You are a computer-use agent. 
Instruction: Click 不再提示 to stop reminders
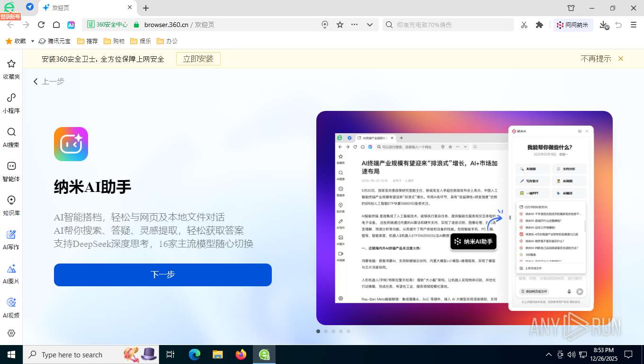tap(596, 59)
